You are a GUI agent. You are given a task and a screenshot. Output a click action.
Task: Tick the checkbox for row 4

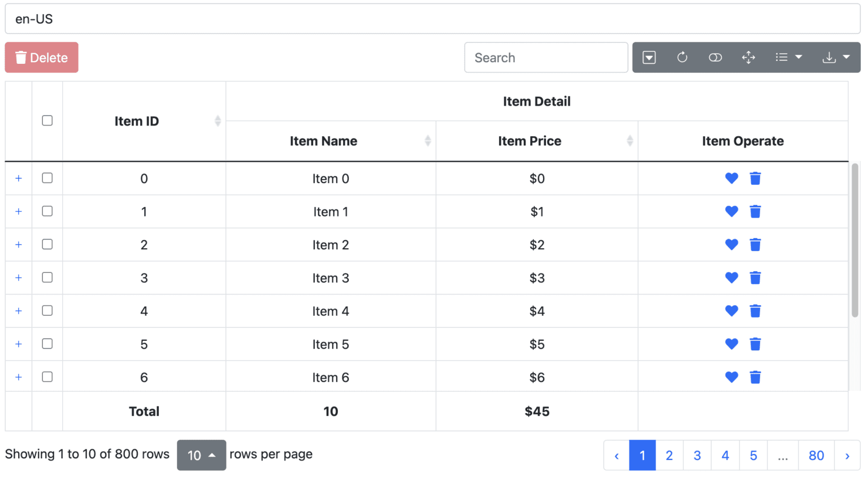(47, 311)
